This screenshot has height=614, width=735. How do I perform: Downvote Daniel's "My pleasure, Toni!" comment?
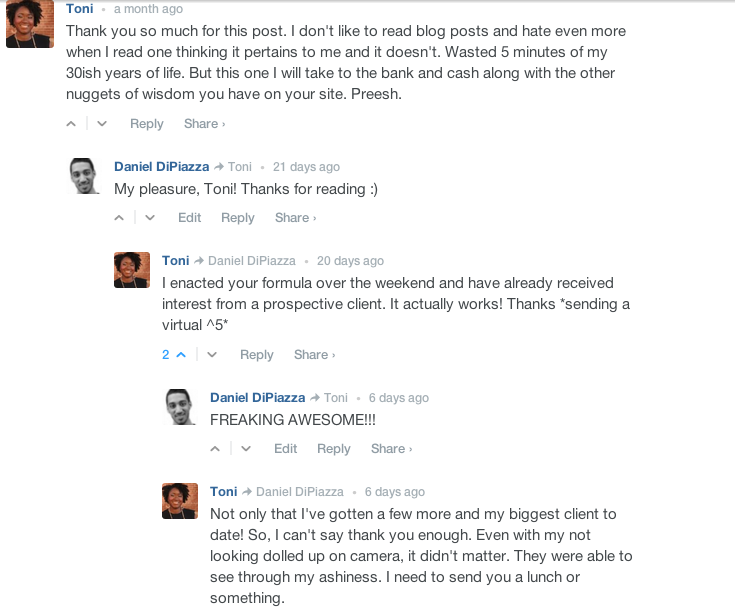click(149, 218)
